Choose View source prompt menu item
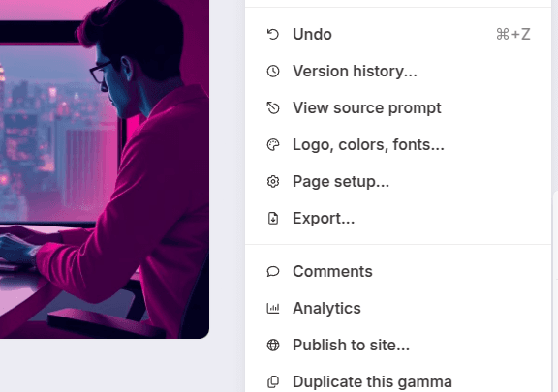The height and width of the screenshot is (392, 558). click(398, 107)
